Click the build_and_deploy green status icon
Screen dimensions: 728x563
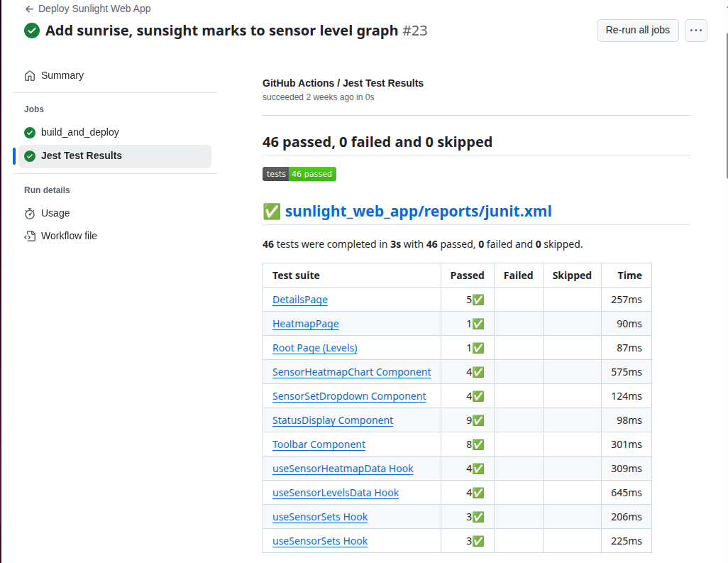30,132
